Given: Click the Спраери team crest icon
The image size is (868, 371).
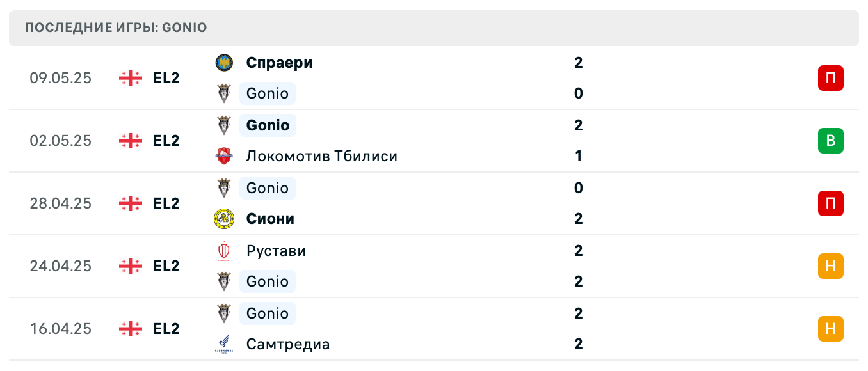Looking at the screenshot, I should pyautogui.click(x=224, y=63).
